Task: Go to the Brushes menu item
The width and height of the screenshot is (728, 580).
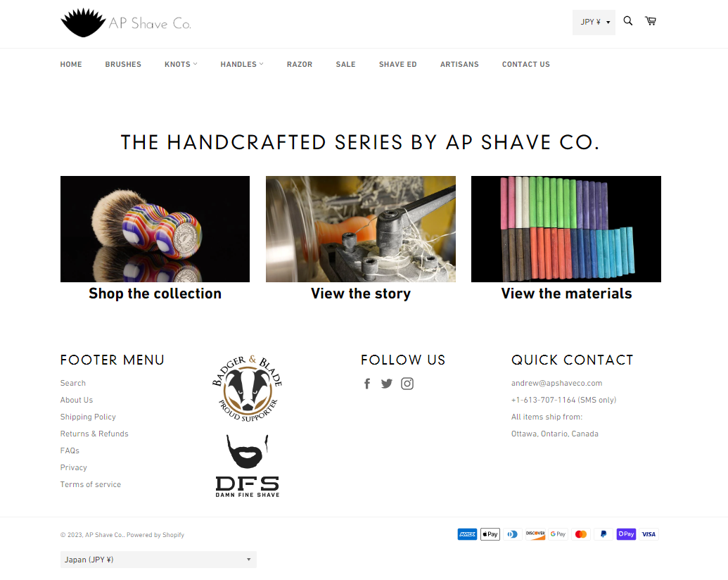Action: point(123,64)
